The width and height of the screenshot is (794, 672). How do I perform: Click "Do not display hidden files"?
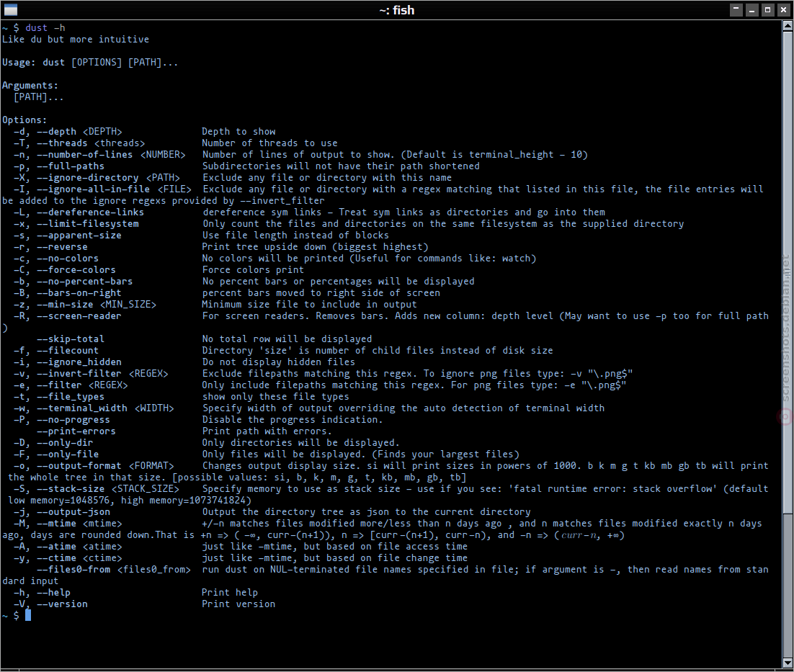point(278,362)
